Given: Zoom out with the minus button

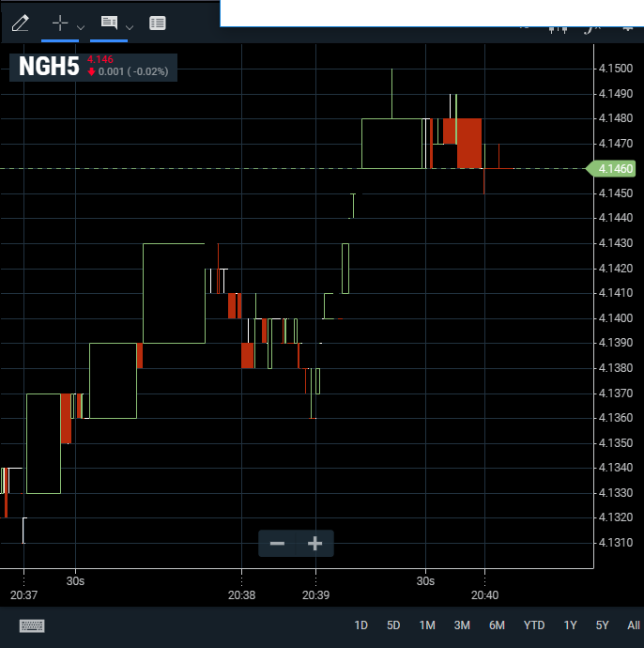Looking at the screenshot, I should [x=277, y=544].
